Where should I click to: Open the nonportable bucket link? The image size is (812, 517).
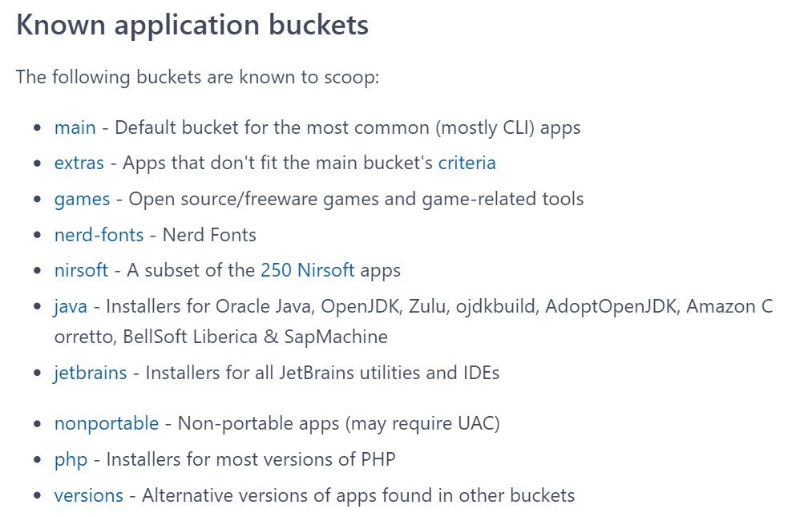pyautogui.click(x=107, y=424)
